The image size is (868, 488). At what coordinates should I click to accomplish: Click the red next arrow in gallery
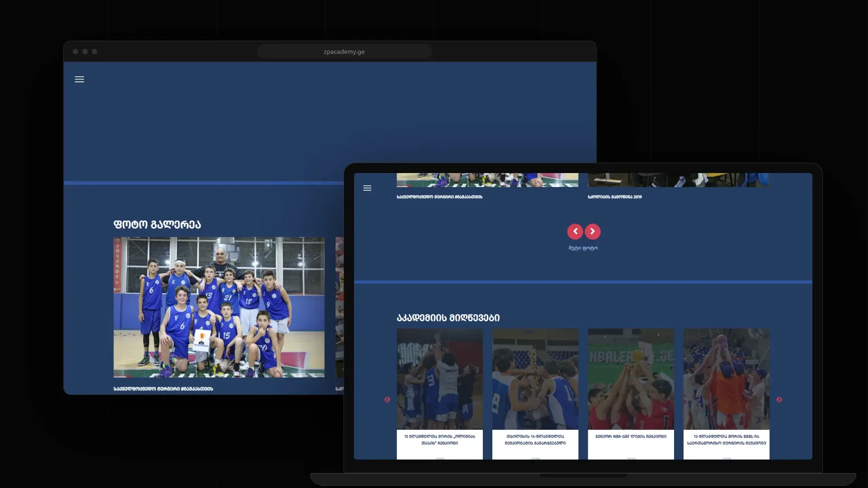(593, 231)
